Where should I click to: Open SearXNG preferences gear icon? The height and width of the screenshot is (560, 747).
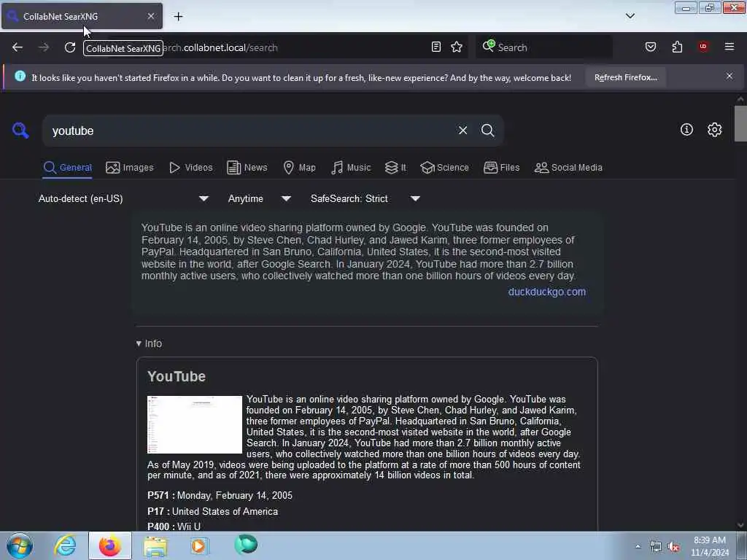click(x=715, y=130)
